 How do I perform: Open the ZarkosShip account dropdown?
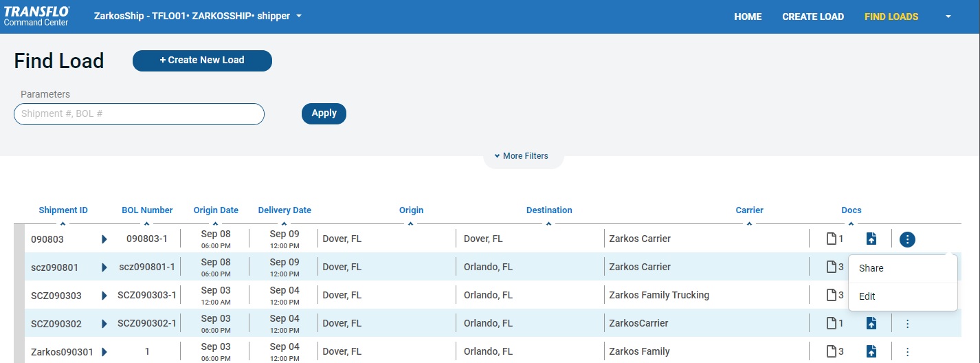point(198,16)
